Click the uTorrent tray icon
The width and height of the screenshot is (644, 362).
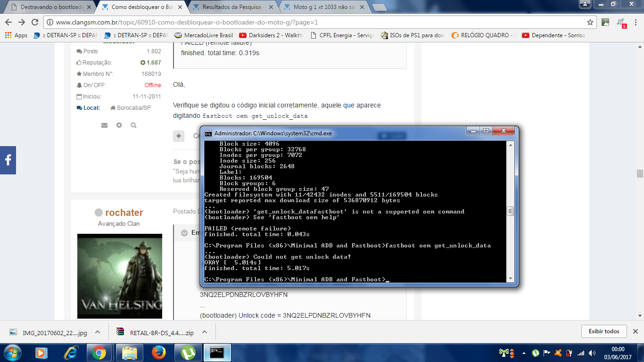(536, 353)
